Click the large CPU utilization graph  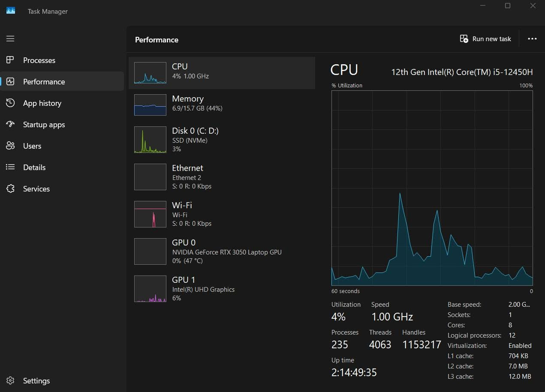click(x=432, y=188)
